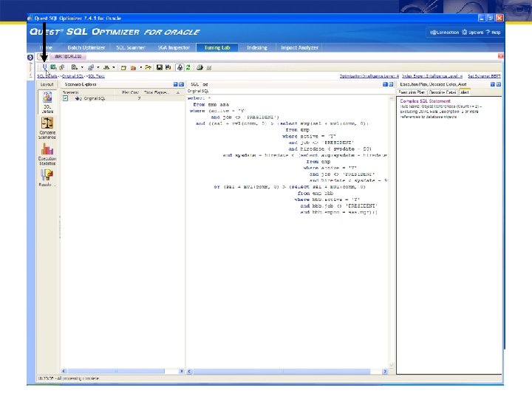Click the third toolbar icon with overlapping pages

(62, 67)
